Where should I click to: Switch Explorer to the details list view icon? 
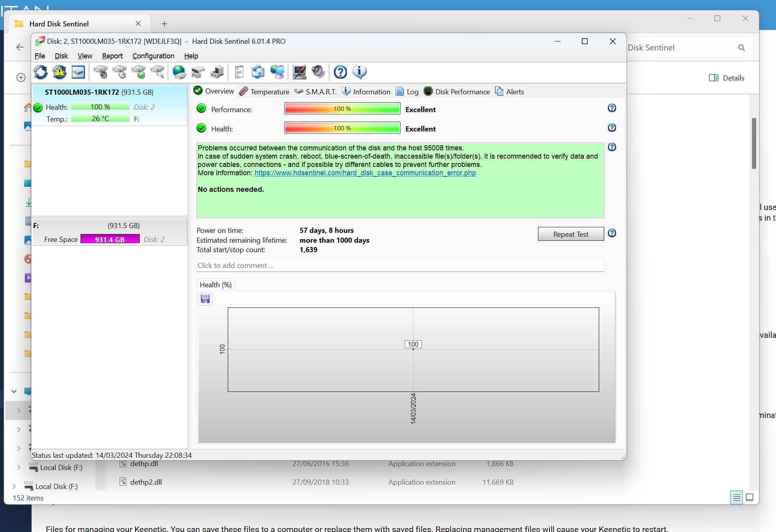[x=737, y=498]
